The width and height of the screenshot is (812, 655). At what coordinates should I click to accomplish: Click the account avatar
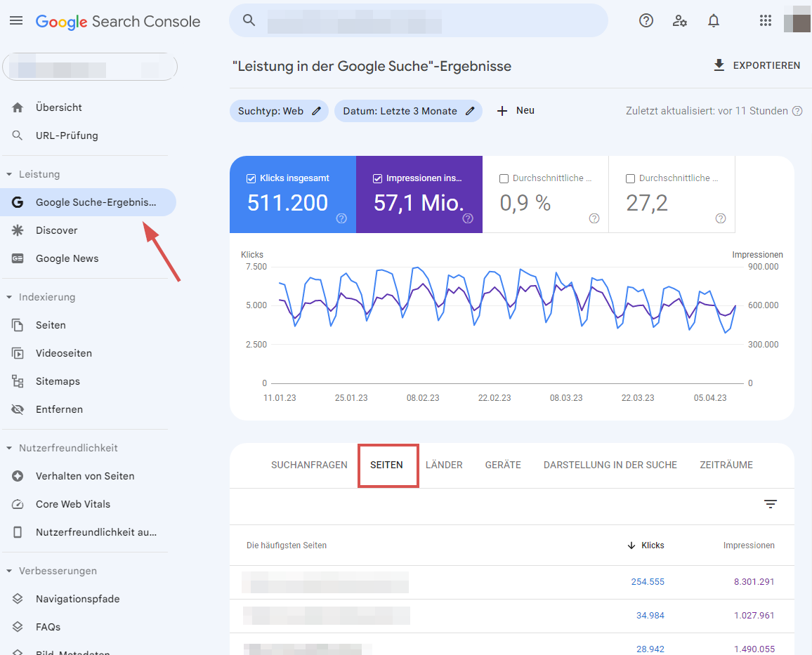tap(797, 20)
